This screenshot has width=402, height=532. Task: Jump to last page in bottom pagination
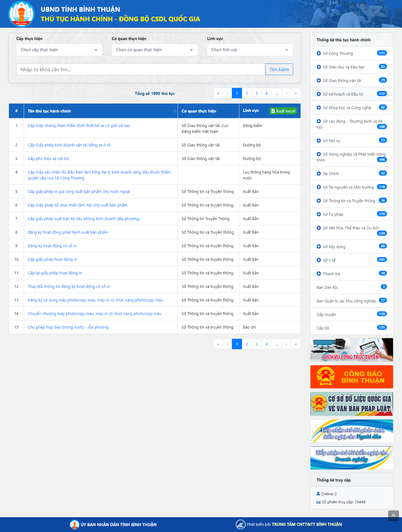tap(296, 344)
